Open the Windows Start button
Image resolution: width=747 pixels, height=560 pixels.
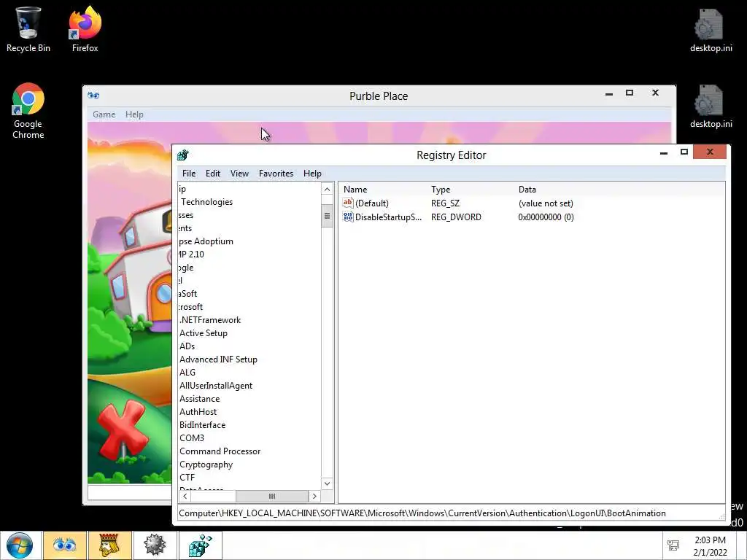20,545
